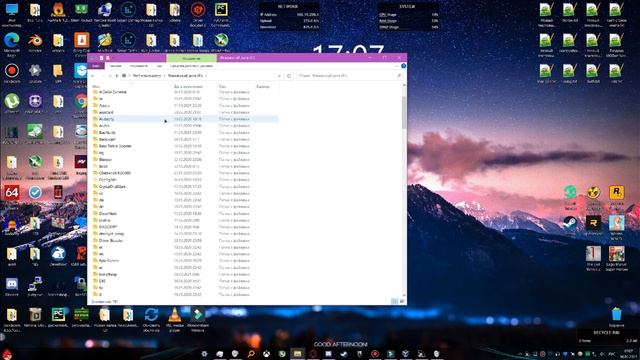Open the This PC desktop icon

11,14
